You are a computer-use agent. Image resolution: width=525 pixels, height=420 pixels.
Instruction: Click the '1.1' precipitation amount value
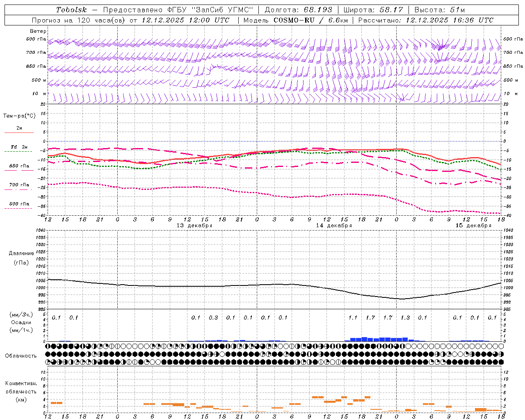point(353,317)
